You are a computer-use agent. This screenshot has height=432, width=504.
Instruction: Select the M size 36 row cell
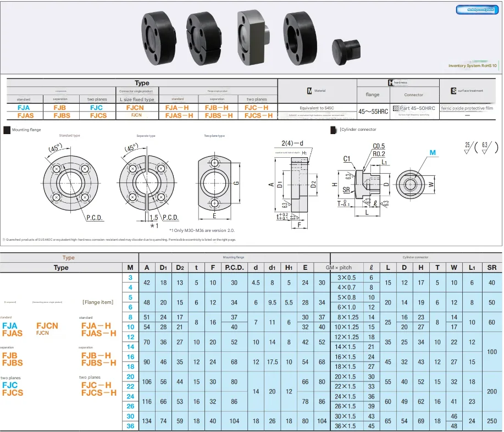coord(130,426)
